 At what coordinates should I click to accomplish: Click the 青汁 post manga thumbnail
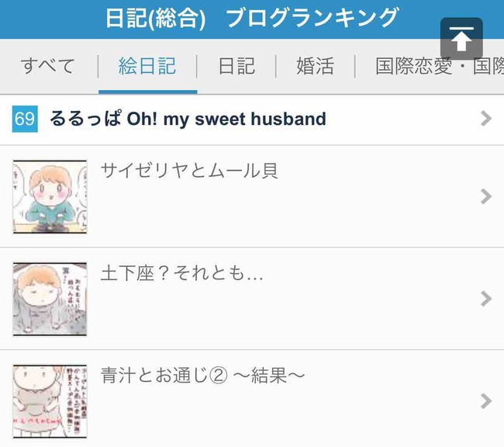tap(50, 401)
